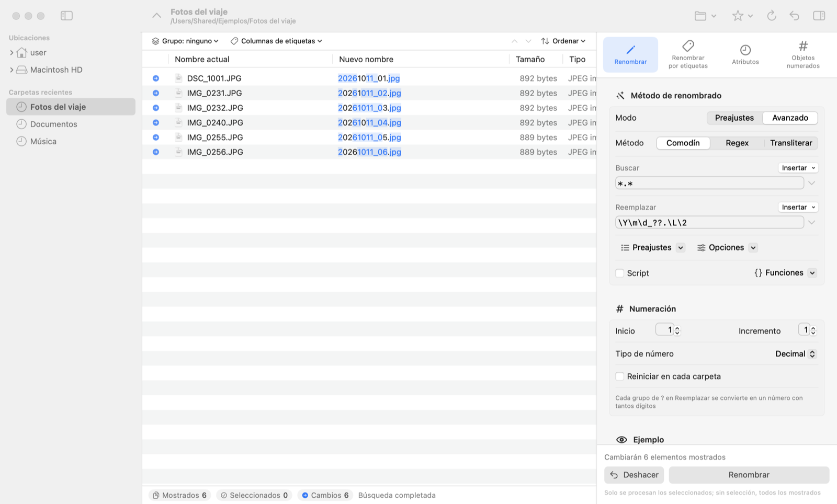The height and width of the screenshot is (504, 837).
Task: Click the Incremento value stepper
Action: pyautogui.click(x=813, y=330)
